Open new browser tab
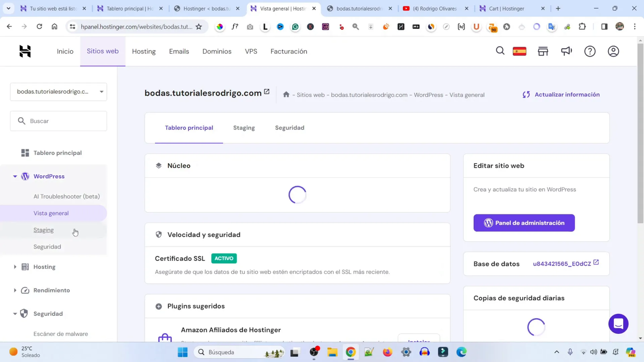This screenshot has width=644, height=362. pyautogui.click(x=558, y=8)
